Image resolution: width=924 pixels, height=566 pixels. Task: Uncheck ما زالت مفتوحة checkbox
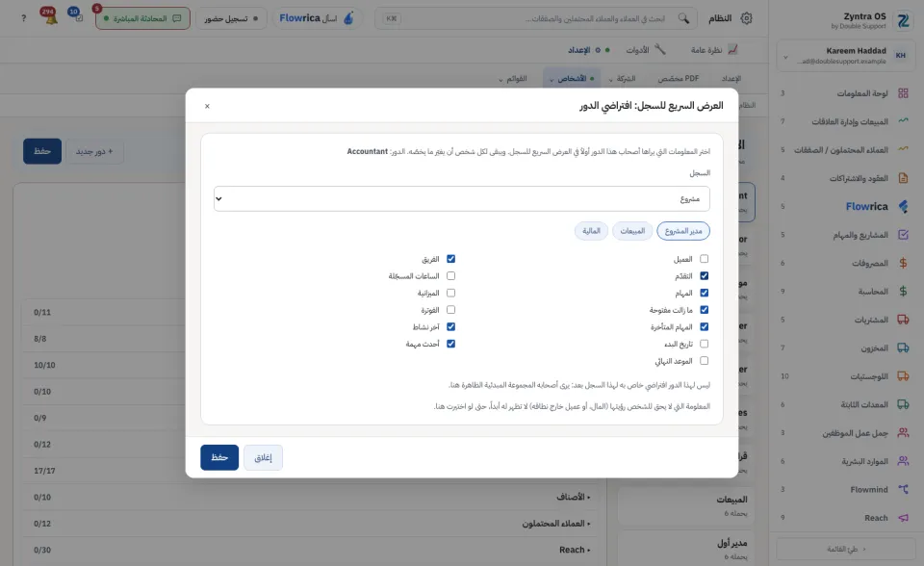(x=705, y=310)
